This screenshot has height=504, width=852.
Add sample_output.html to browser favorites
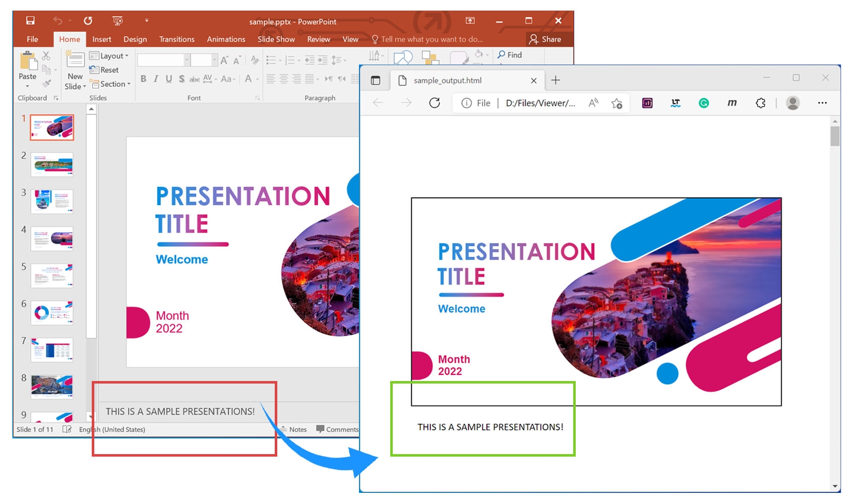click(x=616, y=103)
